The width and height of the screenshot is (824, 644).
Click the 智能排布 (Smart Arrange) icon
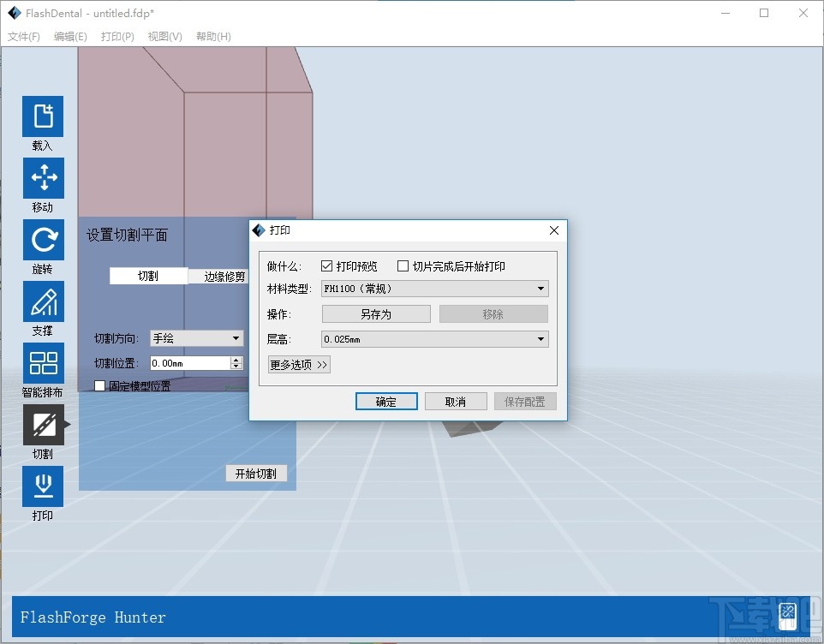click(43, 363)
